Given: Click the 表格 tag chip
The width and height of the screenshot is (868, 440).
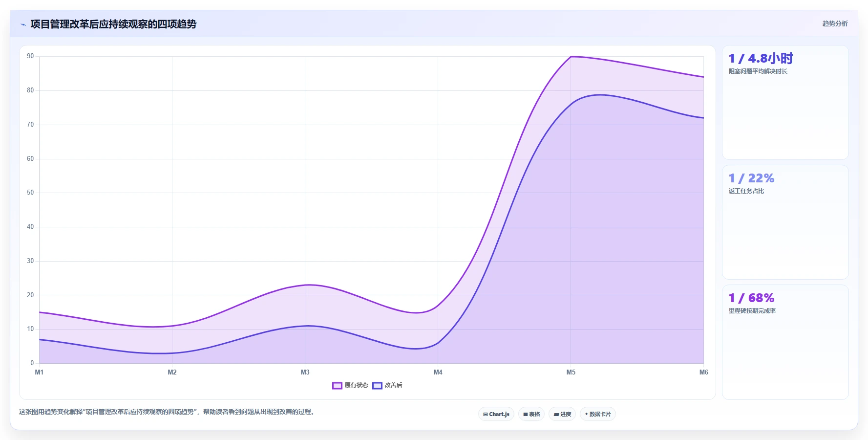Looking at the screenshot, I should pyautogui.click(x=531, y=414).
